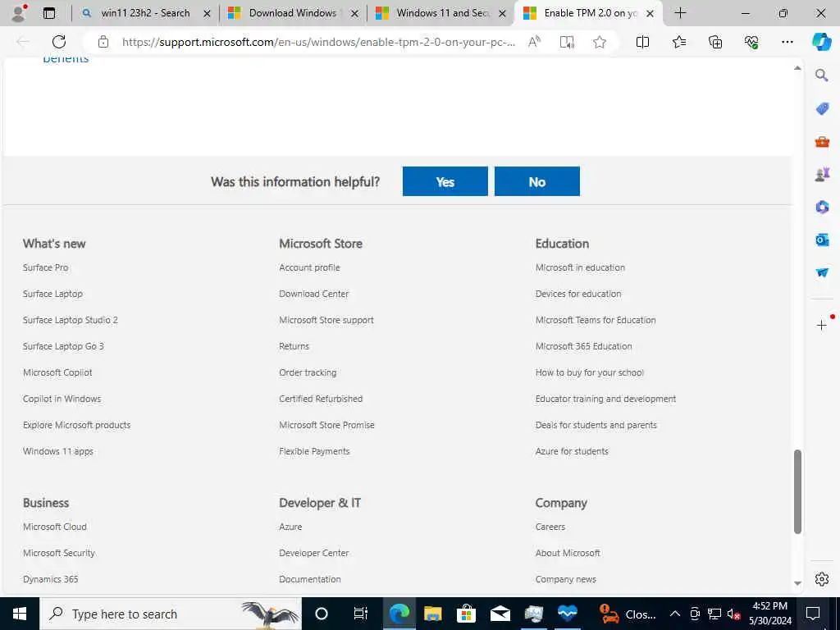View site information lock icon
The width and height of the screenshot is (840, 630).
click(103, 42)
